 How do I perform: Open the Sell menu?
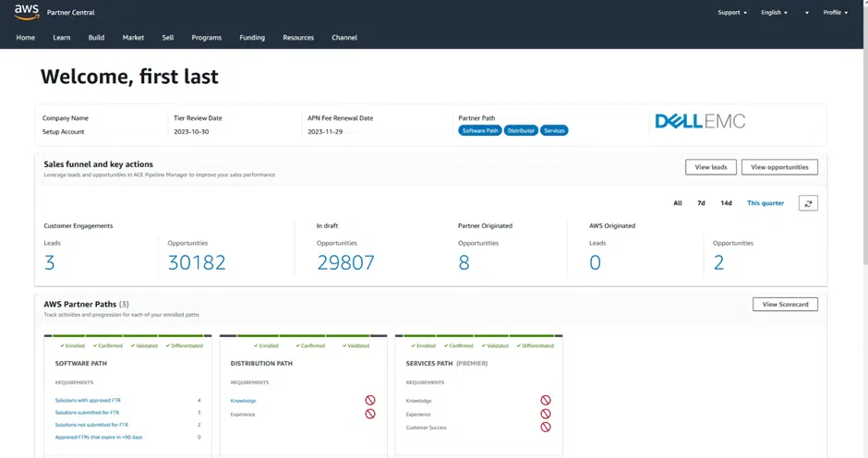pos(168,38)
